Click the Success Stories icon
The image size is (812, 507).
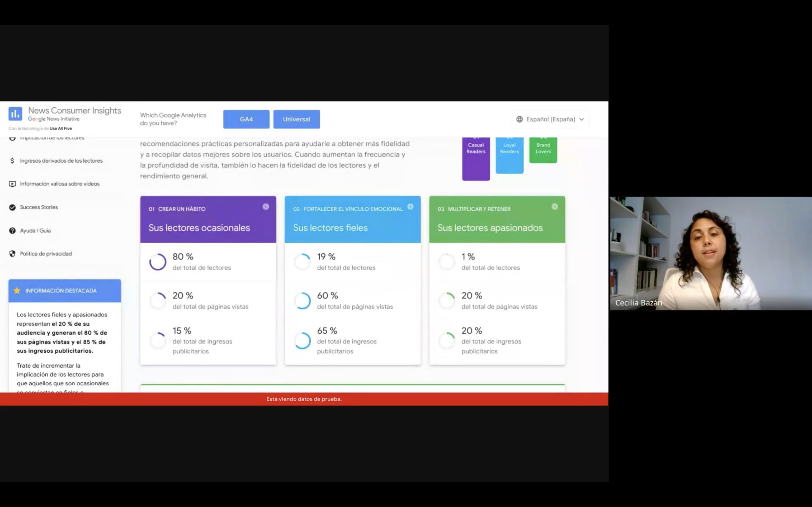pyautogui.click(x=12, y=207)
